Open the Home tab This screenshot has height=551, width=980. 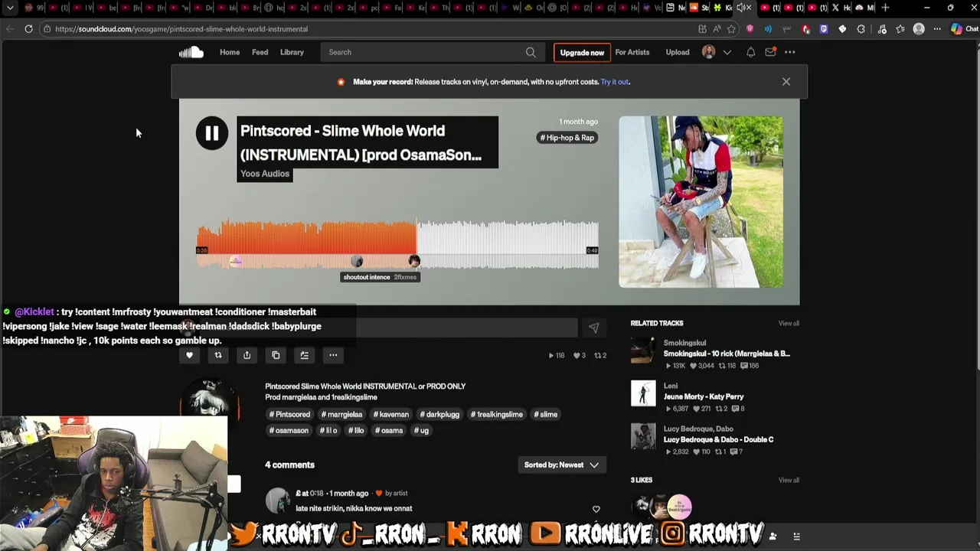click(230, 52)
